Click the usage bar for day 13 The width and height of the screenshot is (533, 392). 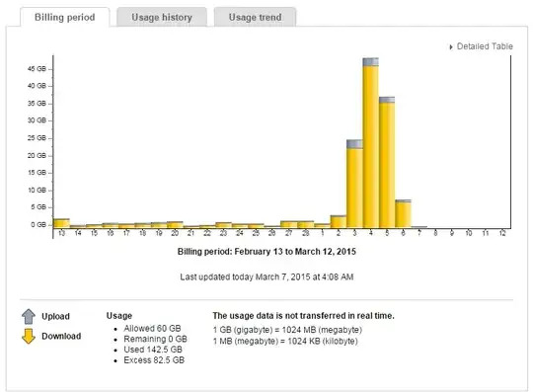(61, 223)
